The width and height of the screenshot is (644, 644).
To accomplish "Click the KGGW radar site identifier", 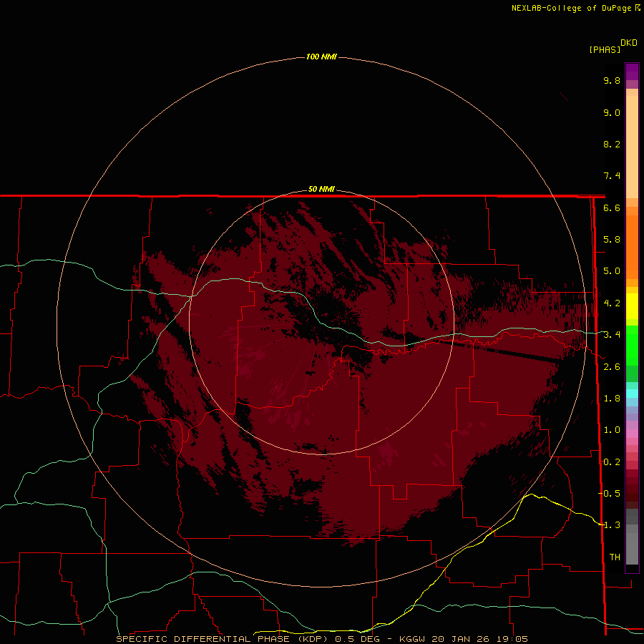I will point(412,639).
